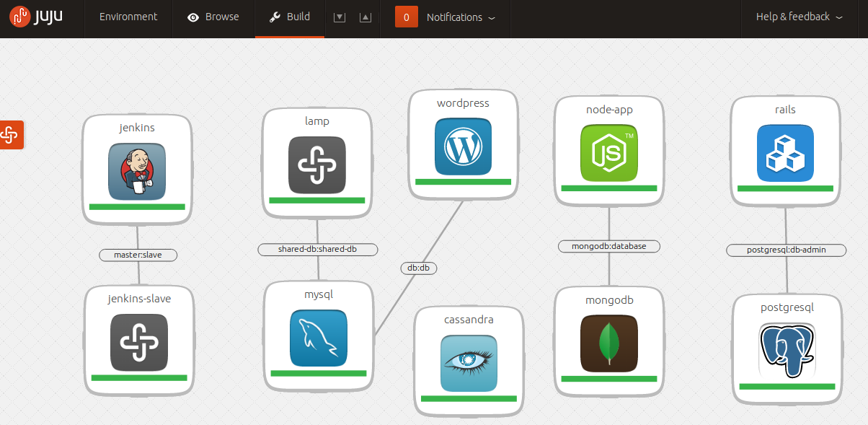
Task: Click the mongodb:database relation label
Action: point(609,246)
